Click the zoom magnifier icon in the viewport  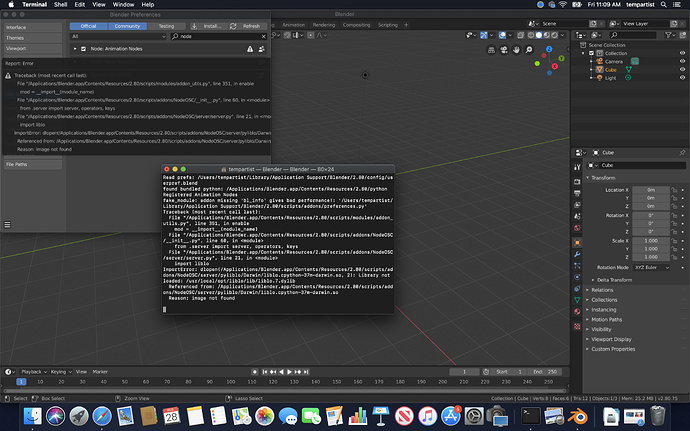[x=529, y=50]
